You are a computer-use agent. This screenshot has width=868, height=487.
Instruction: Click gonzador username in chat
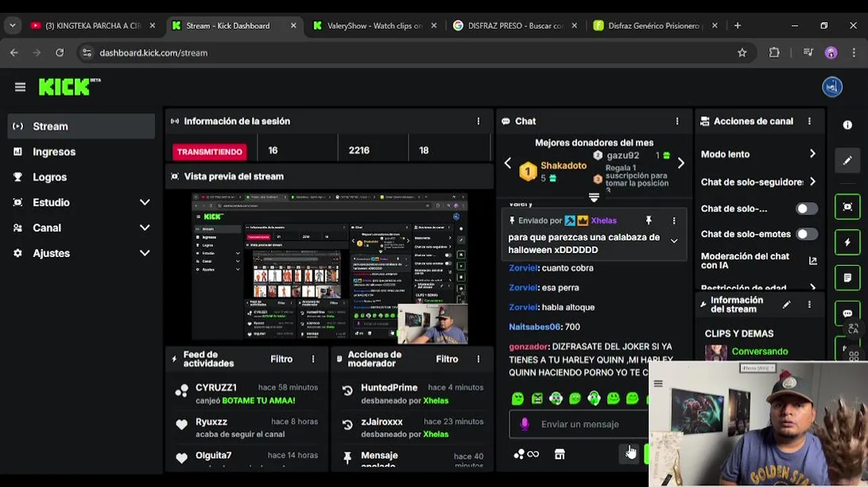pyautogui.click(x=528, y=346)
